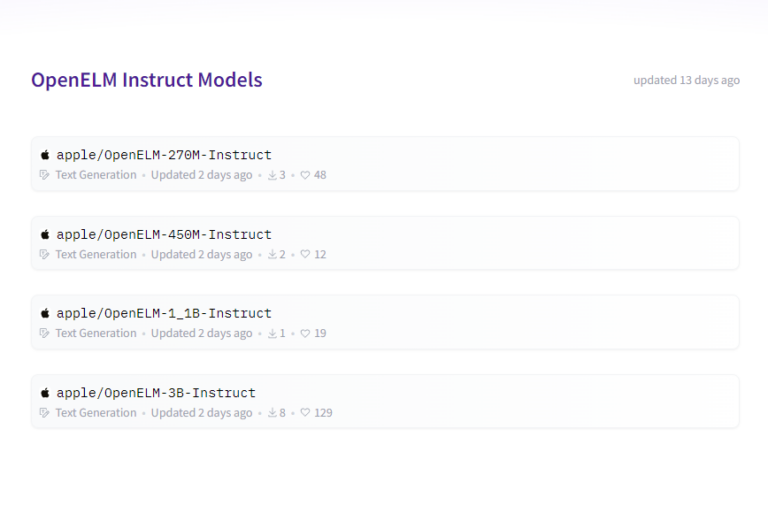Click the heart icon showing 12 likes

306,255
